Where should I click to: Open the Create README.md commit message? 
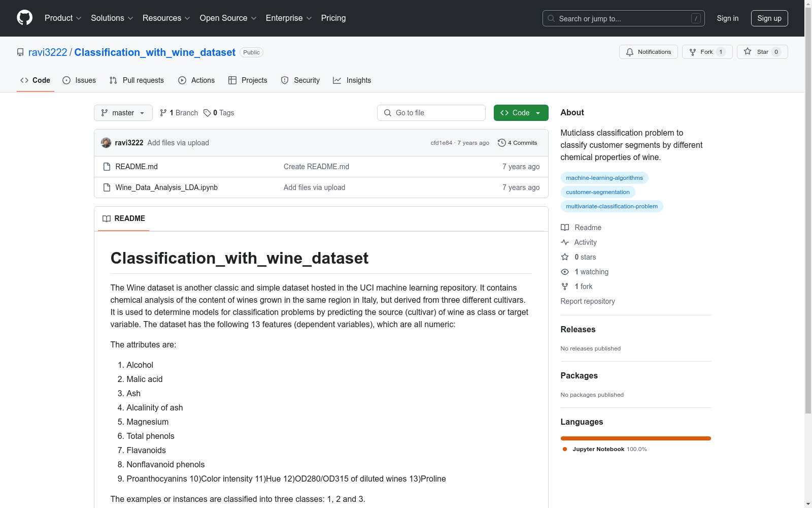(316, 167)
